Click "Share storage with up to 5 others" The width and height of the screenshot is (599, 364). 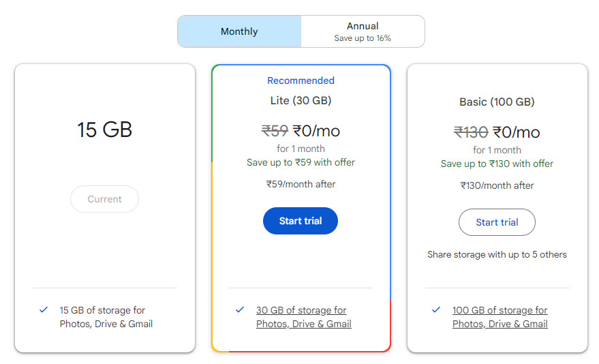coord(497,254)
